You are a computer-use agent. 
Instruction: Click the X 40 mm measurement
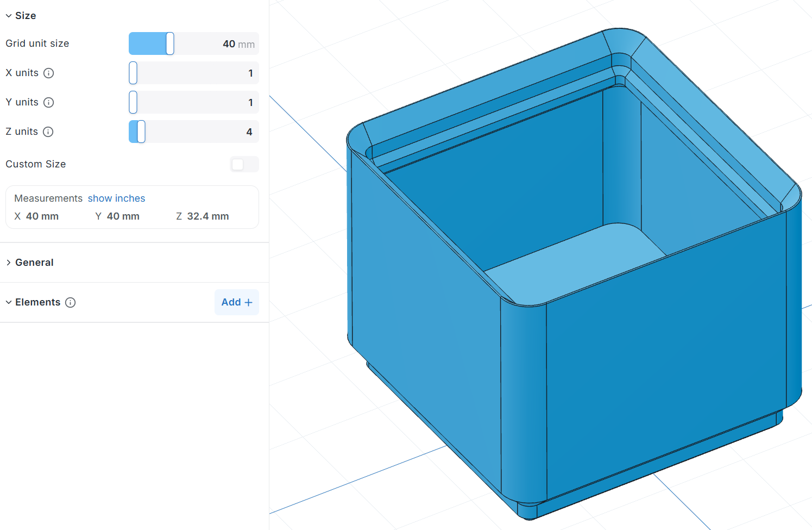[36, 216]
